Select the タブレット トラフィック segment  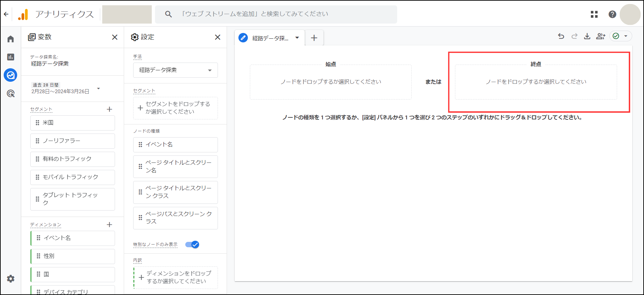pos(73,199)
